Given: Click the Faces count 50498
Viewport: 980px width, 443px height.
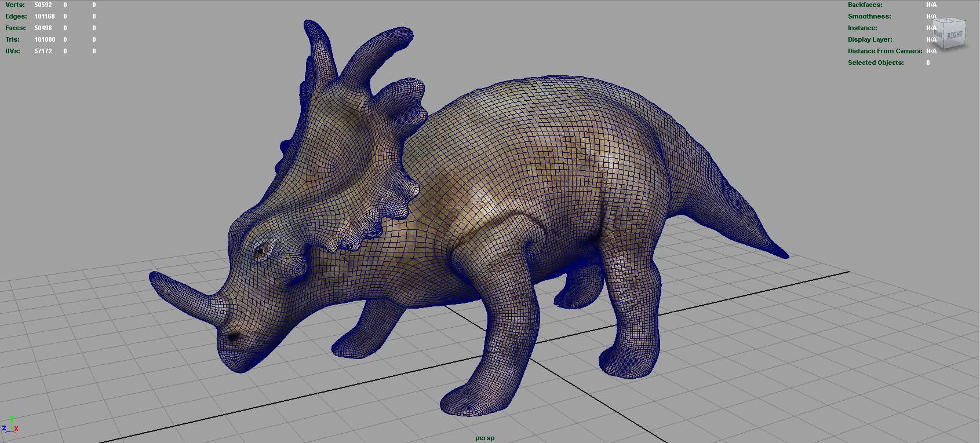Looking at the screenshot, I should click(43, 28).
